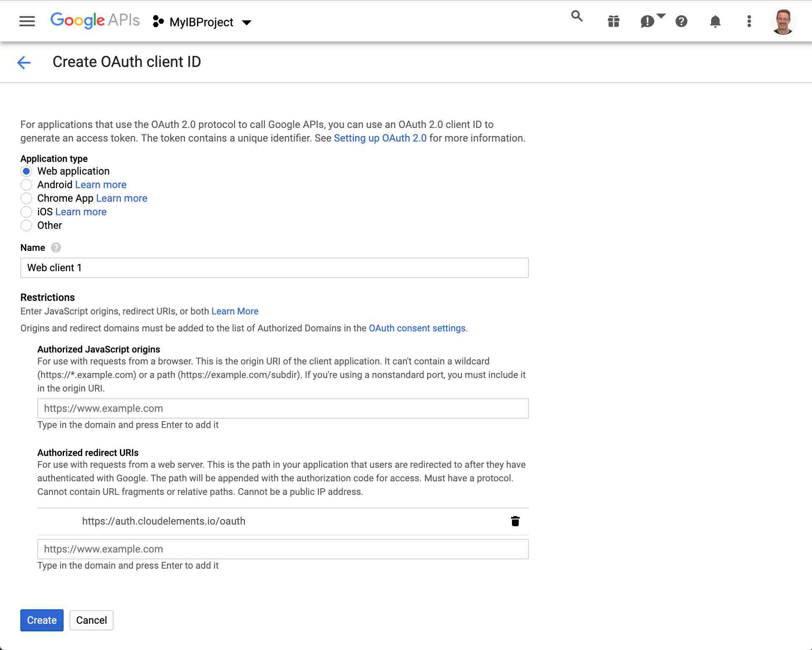The image size is (812, 650).
Task: Open the Setting up OAuth 2.0 link
Action: [380, 138]
